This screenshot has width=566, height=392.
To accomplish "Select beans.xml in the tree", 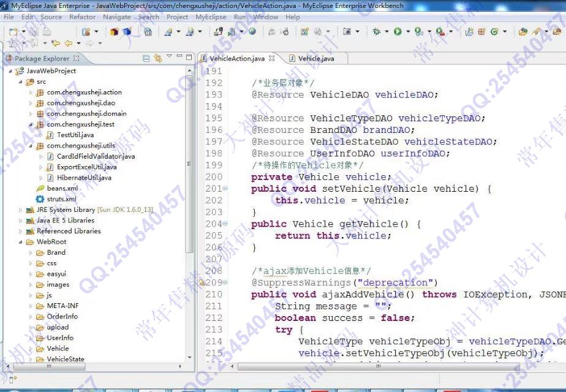I will pyautogui.click(x=62, y=189).
